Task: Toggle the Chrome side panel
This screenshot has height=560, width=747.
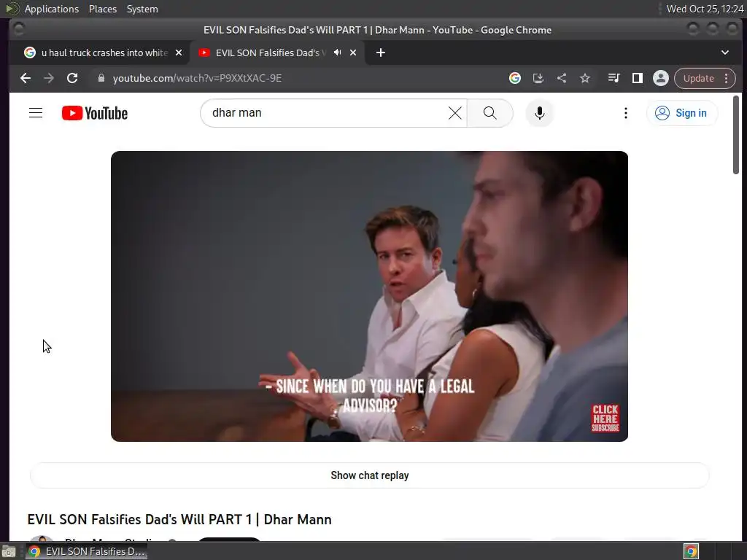Action: [x=637, y=78]
